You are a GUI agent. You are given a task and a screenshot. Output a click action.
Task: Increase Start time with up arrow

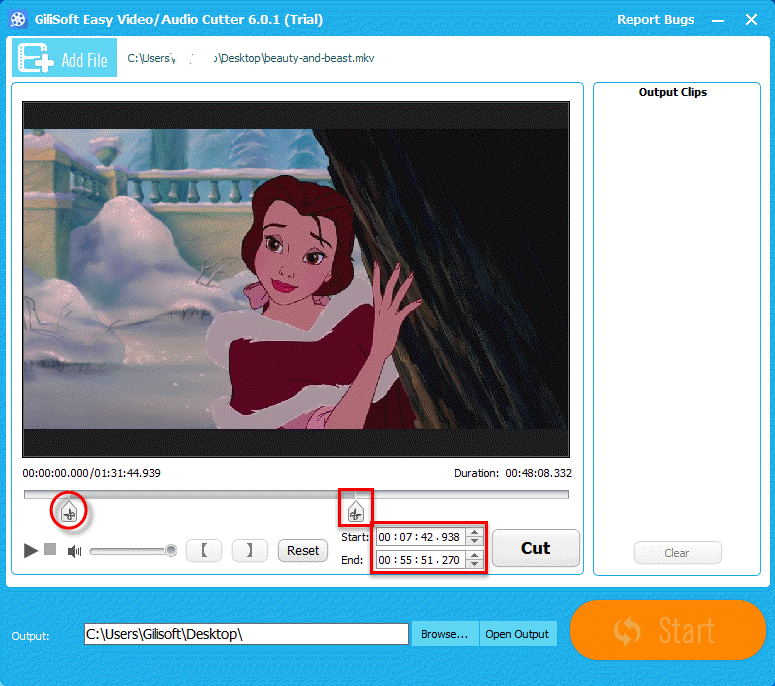point(474,532)
